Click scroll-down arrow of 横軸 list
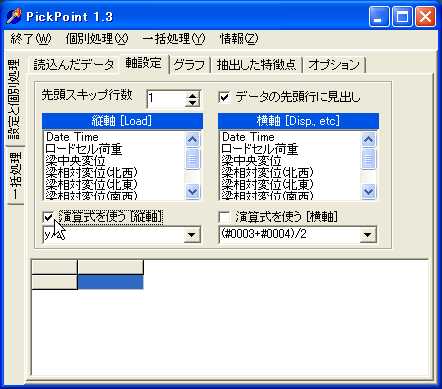The height and width of the screenshot is (389, 442). (368, 192)
